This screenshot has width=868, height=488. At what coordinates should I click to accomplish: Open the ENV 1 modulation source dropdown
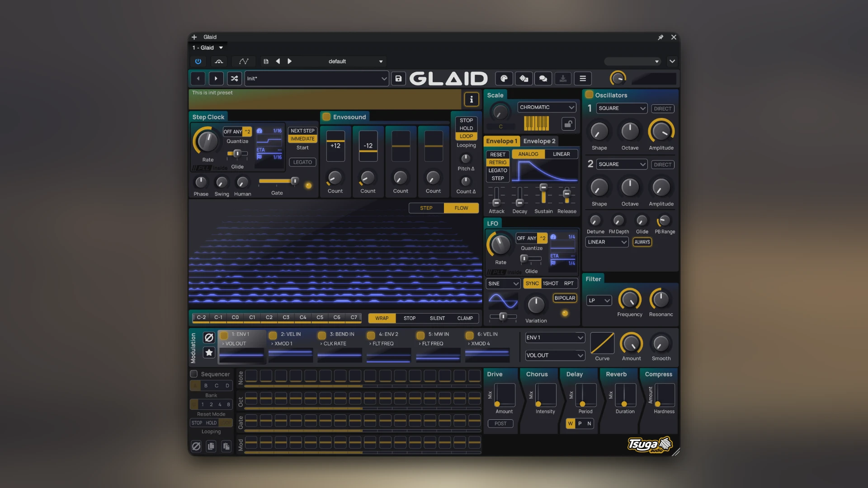[x=555, y=338]
